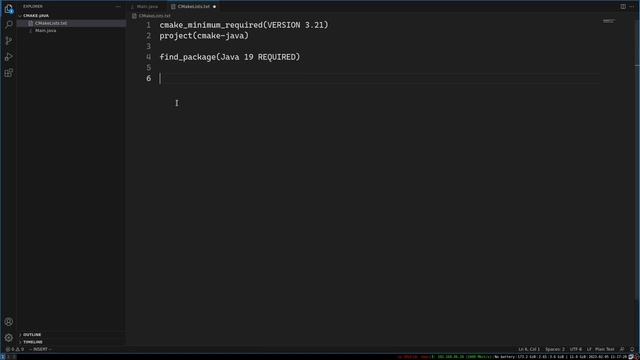Click the feedback icon in status bar

click(x=622, y=349)
